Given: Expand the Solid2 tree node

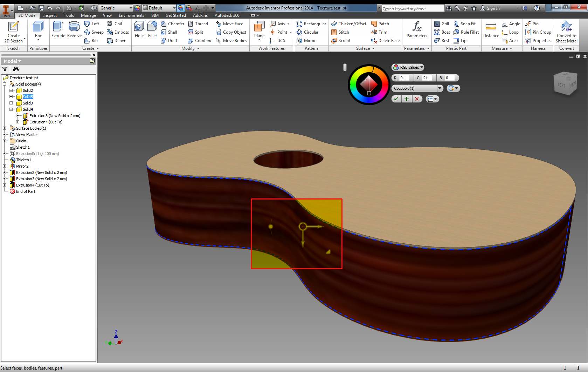Looking at the screenshot, I should coord(11,90).
